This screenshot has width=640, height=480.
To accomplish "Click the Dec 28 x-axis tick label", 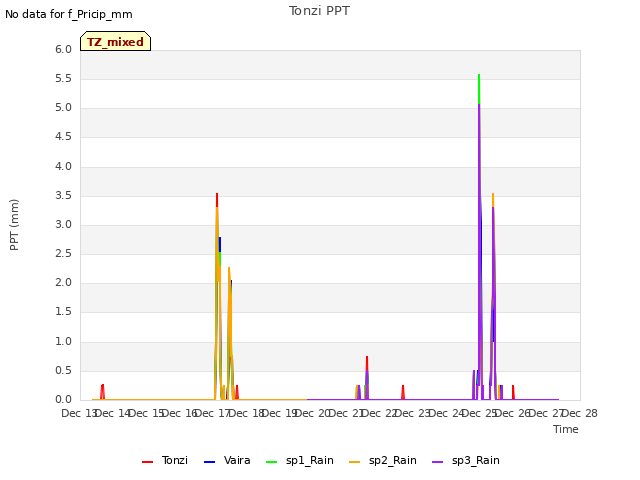I will tap(580, 413).
